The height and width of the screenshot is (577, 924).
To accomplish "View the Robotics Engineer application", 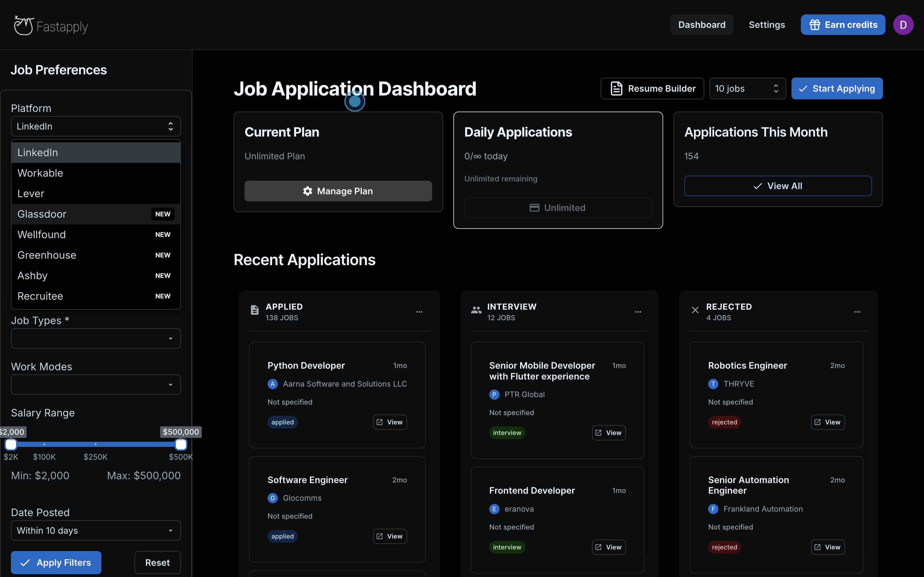I will [x=827, y=422].
